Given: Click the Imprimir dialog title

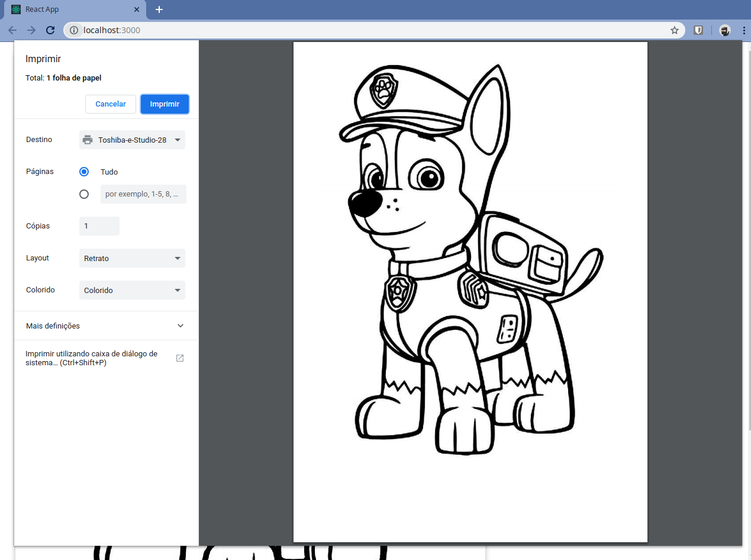Looking at the screenshot, I should [x=43, y=59].
